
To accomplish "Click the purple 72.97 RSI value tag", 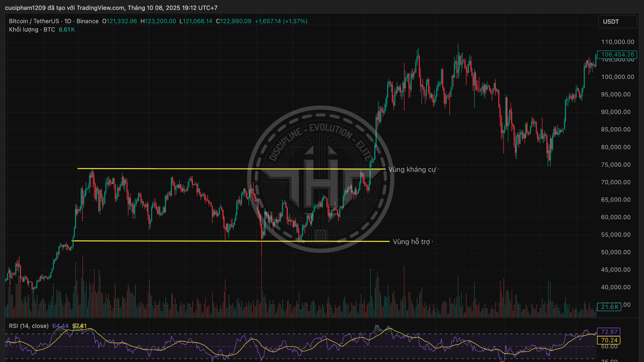I will pos(609,332).
